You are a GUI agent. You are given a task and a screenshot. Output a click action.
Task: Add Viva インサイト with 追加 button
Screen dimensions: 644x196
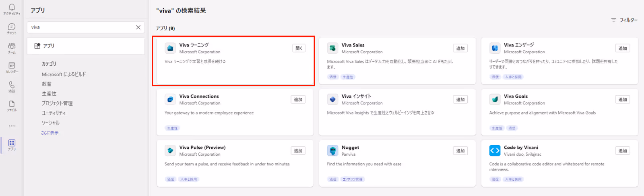coord(460,100)
